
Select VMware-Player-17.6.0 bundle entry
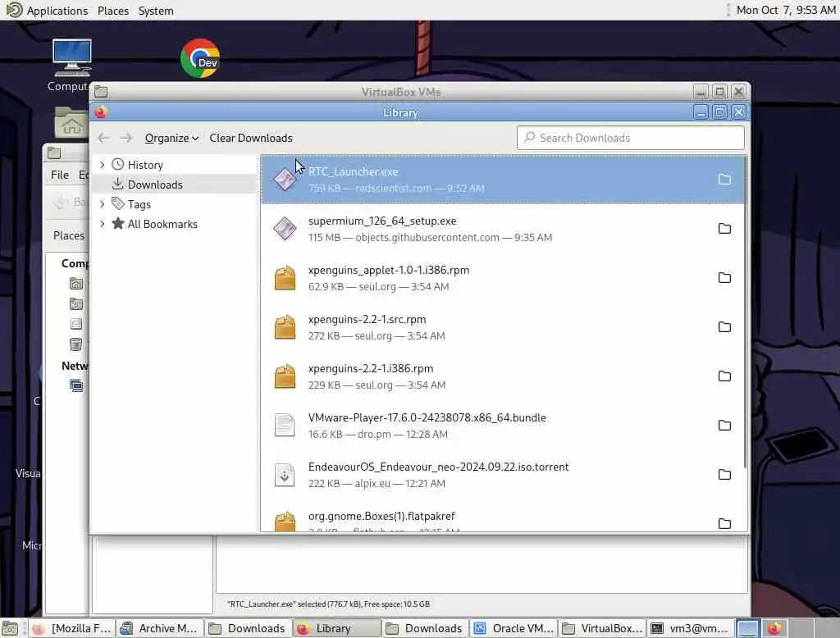[x=503, y=426]
